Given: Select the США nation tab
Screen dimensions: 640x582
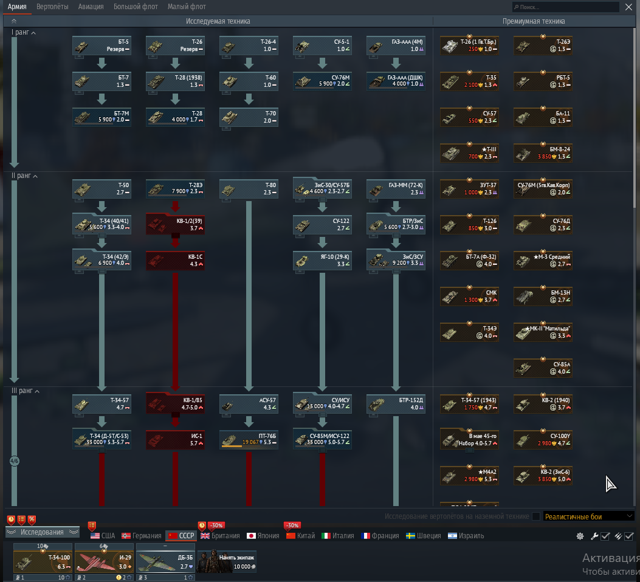Looking at the screenshot, I should pyautogui.click(x=103, y=536).
